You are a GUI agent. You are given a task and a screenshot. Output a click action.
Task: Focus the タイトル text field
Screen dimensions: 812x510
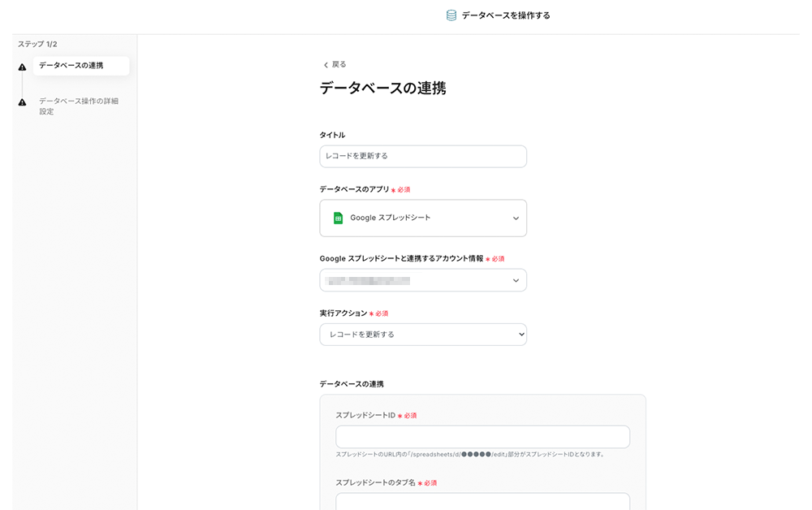[x=422, y=156]
